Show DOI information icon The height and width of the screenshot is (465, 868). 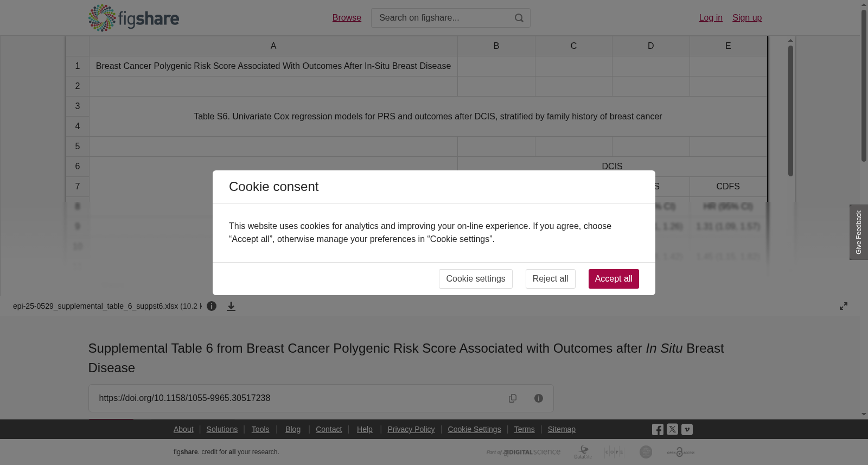[539, 398]
